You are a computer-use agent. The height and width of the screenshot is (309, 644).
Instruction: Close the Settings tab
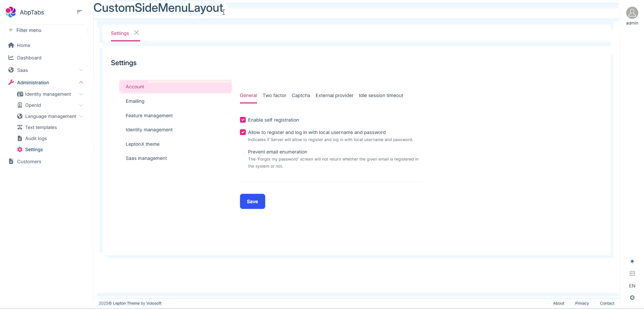coord(136,33)
